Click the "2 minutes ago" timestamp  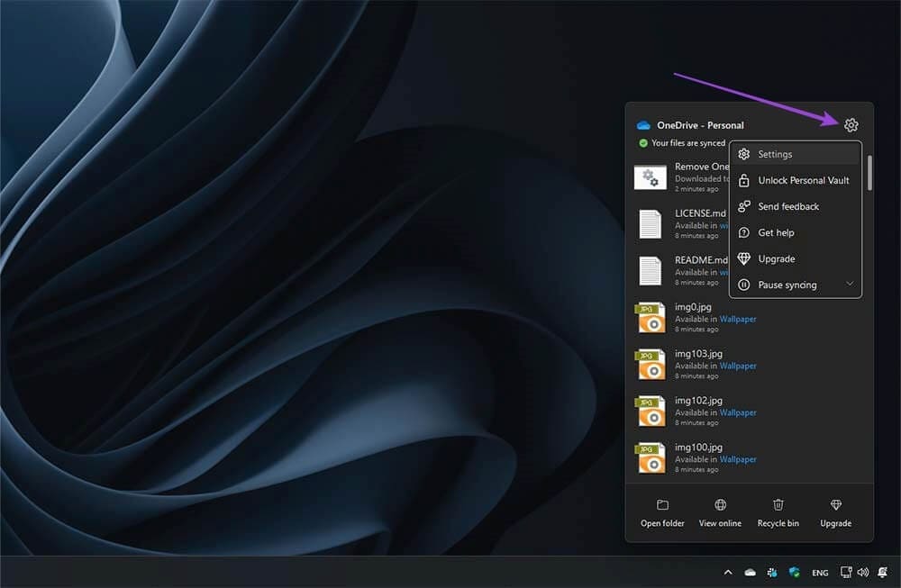pos(696,189)
